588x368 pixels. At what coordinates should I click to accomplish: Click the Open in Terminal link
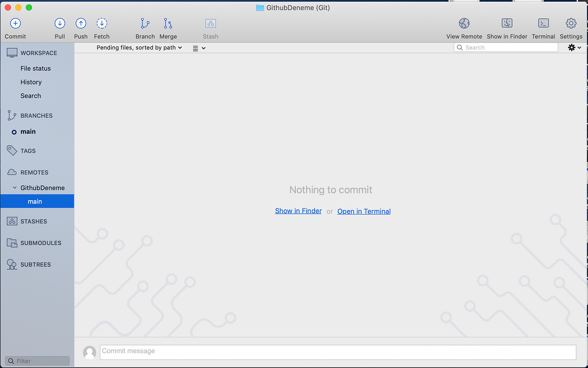click(x=364, y=211)
